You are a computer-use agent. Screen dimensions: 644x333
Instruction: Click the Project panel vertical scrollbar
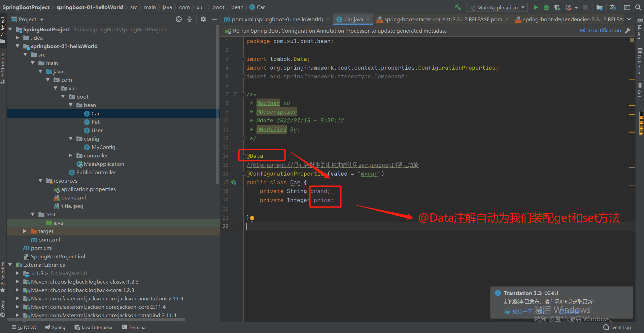coord(217,105)
